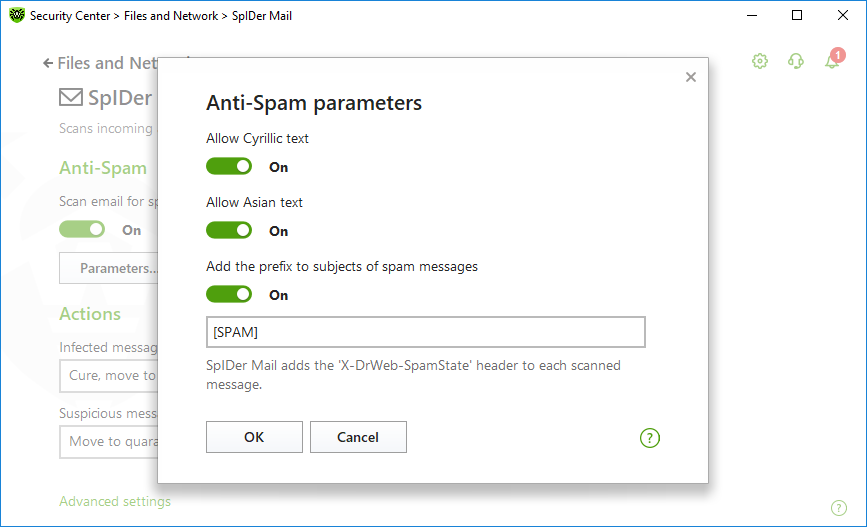View notifications via the bell icon
Viewport: 867px width, 527px height.
click(834, 59)
